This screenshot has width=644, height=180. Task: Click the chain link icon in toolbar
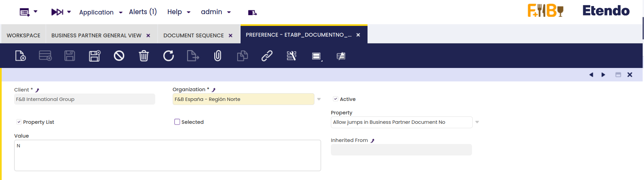click(x=267, y=56)
